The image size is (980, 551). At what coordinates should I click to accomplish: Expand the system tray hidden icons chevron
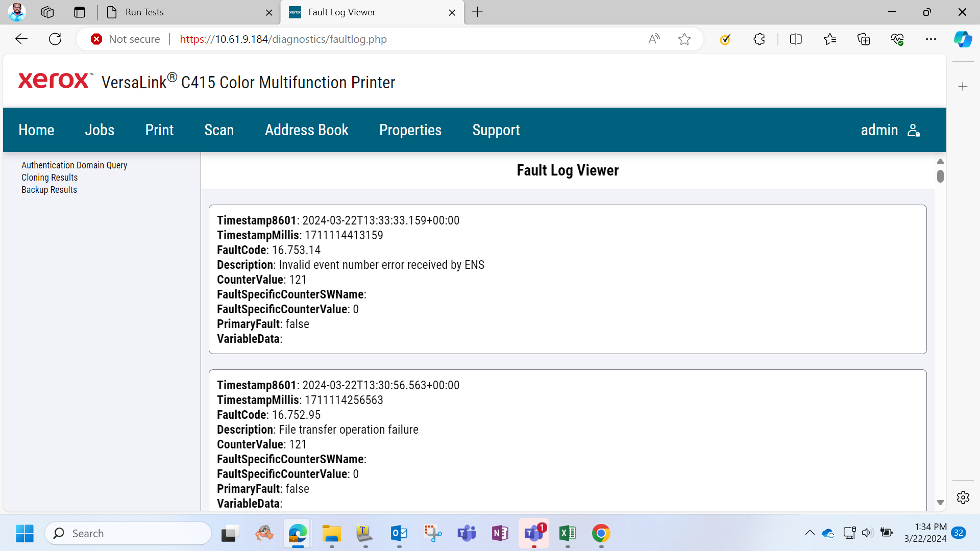[x=810, y=533]
